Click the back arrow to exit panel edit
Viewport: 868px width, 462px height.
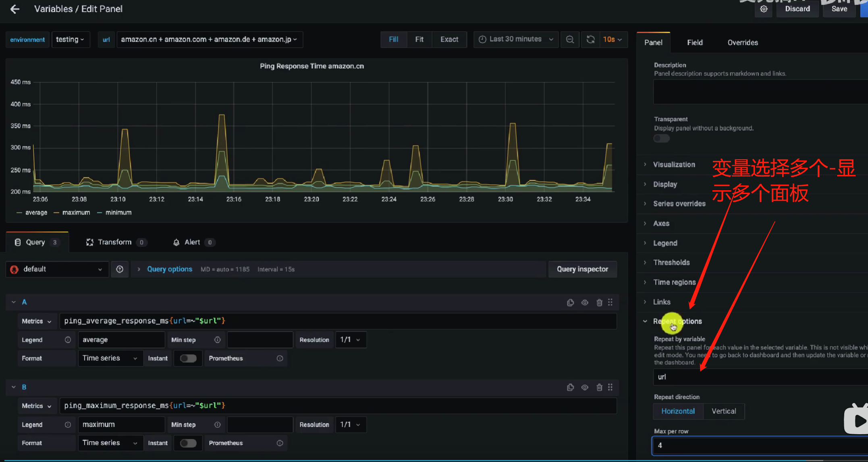(15, 9)
